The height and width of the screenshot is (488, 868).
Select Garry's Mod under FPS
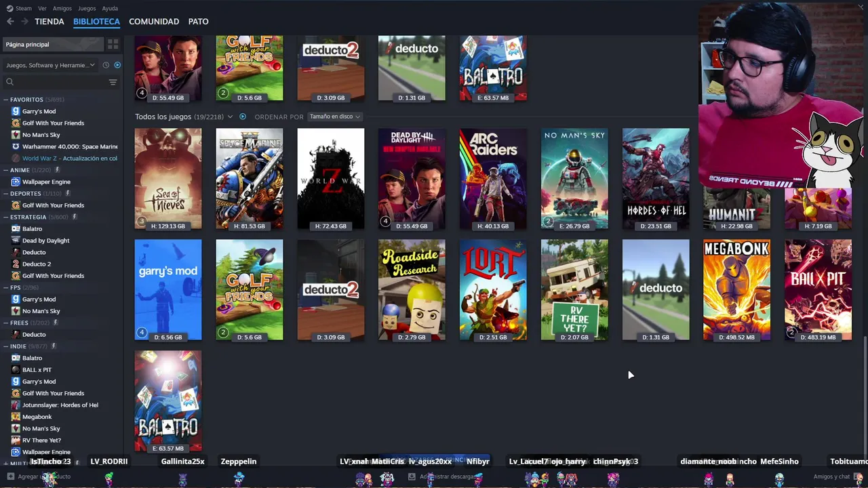pos(39,300)
